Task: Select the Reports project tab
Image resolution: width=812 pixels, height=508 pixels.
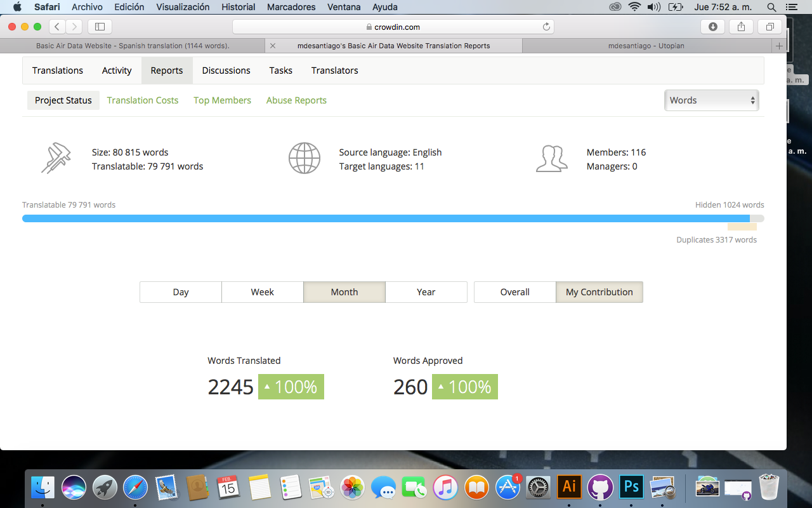Action: click(x=167, y=70)
